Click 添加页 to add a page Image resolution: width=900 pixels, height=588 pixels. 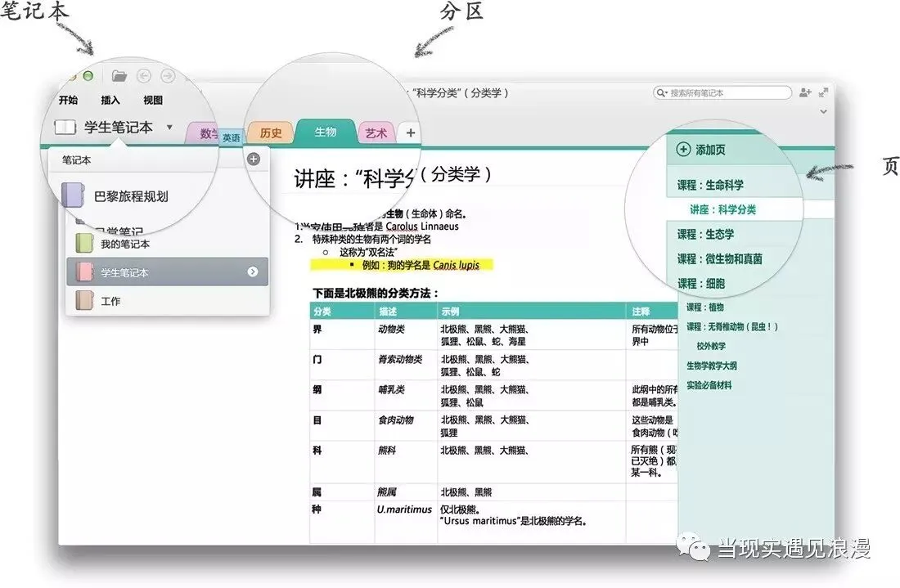(x=710, y=150)
